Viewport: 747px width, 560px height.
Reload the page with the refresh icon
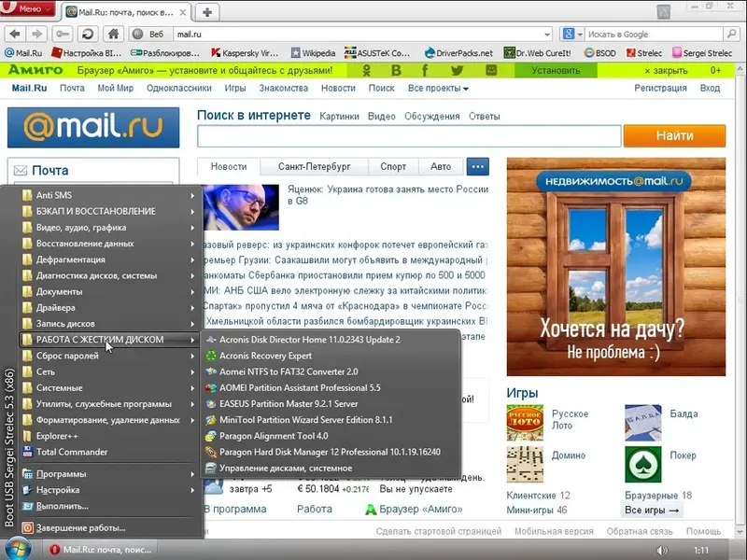[88, 34]
